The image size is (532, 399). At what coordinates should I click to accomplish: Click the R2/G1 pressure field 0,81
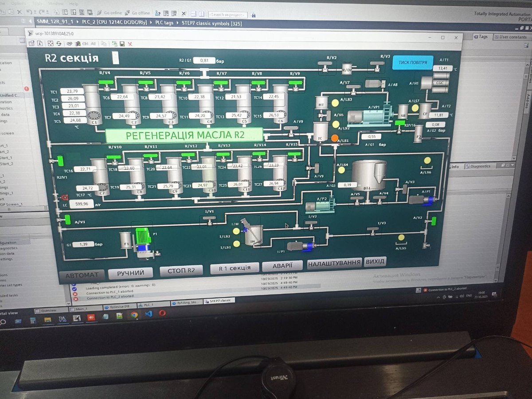point(204,60)
